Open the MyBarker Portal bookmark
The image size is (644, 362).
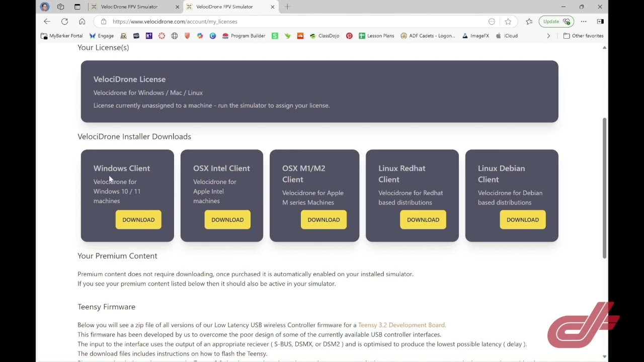tap(62, 36)
